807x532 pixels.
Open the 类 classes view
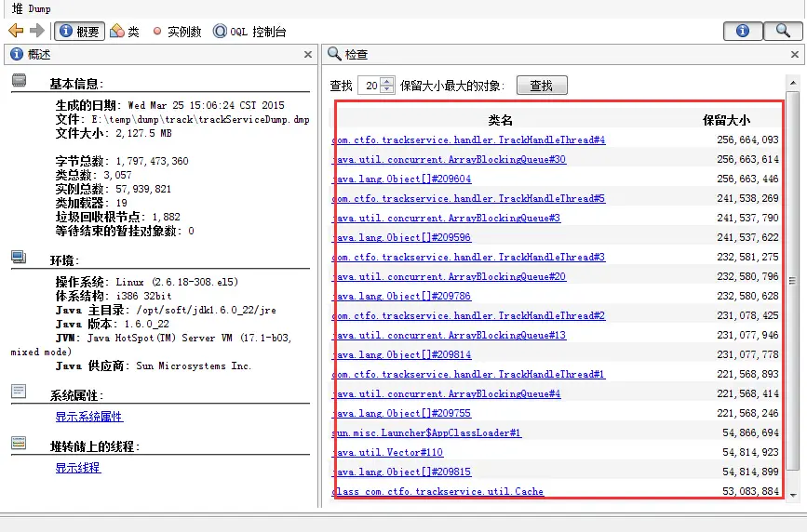point(125,32)
